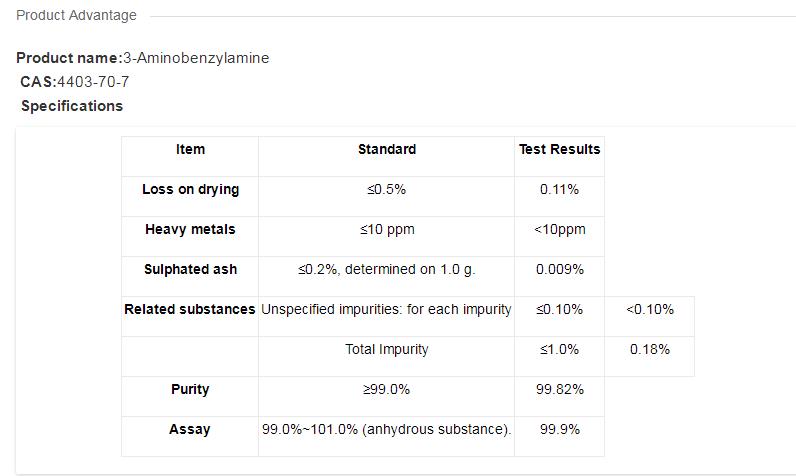
Task: Click the Loss on drying row label
Action: click(x=190, y=189)
